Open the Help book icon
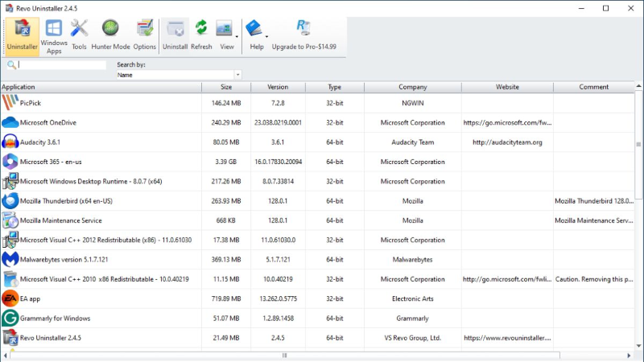 (254, 29)
